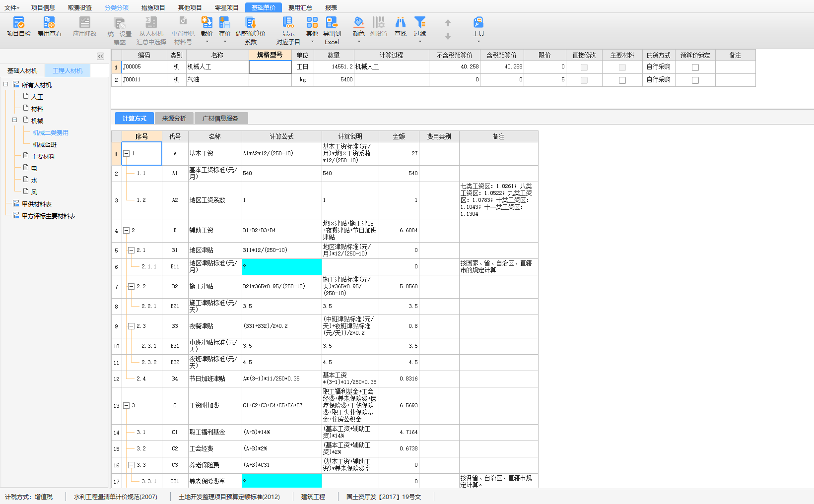Collapse row 2 辅助工资 in formula table
The width and height of the screenshot is (814, 504).
click(x=127, y=231)
